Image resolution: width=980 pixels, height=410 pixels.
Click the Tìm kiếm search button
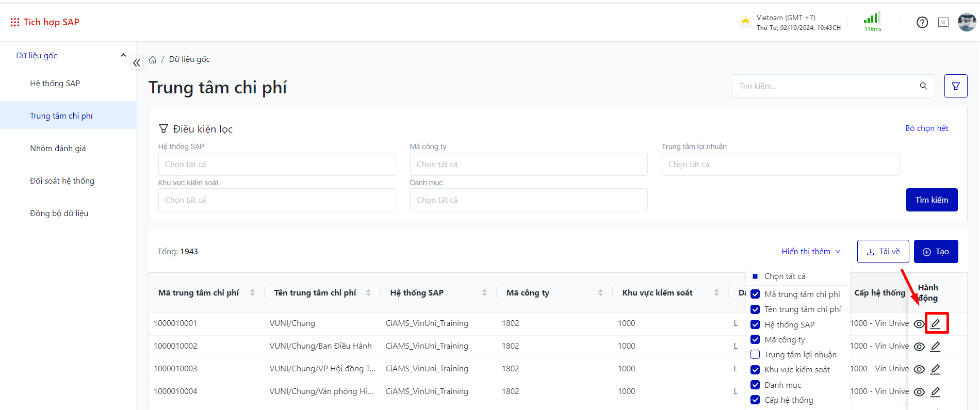[x=932, y=200]
